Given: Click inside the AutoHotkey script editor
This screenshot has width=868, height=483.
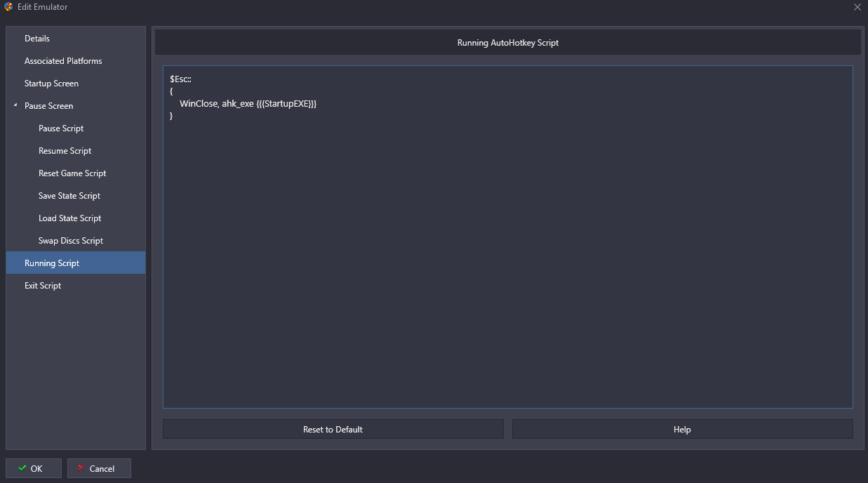Looking at the screenshot, I should [x=507, y=237].
